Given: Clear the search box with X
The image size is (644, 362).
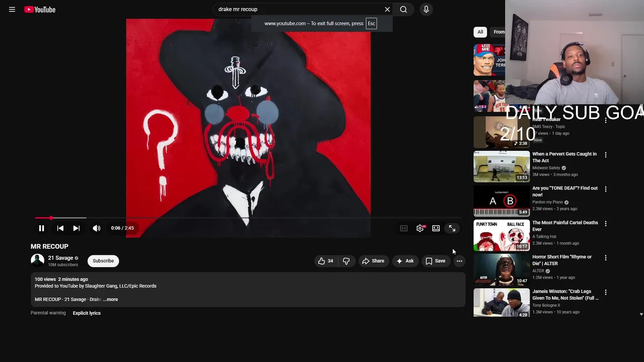Looking at the screenshot, I should click(x=387, y=10).
